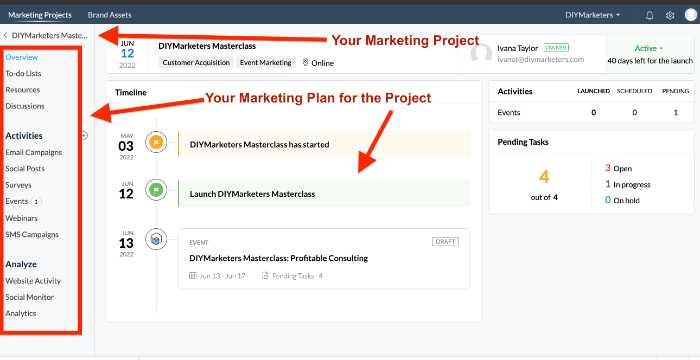
Task: Open the Active status dropdown
Action: click(649, 48)
